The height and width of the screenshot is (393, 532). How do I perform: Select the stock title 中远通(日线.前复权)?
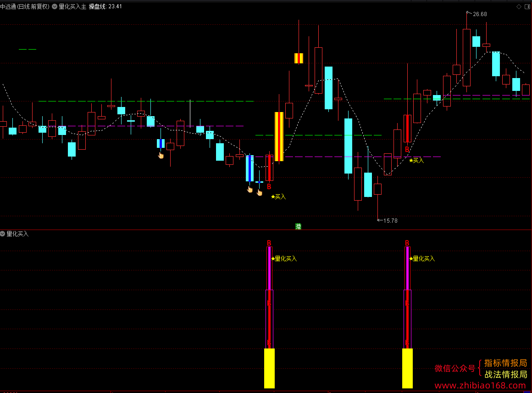(x=25, y=6)
